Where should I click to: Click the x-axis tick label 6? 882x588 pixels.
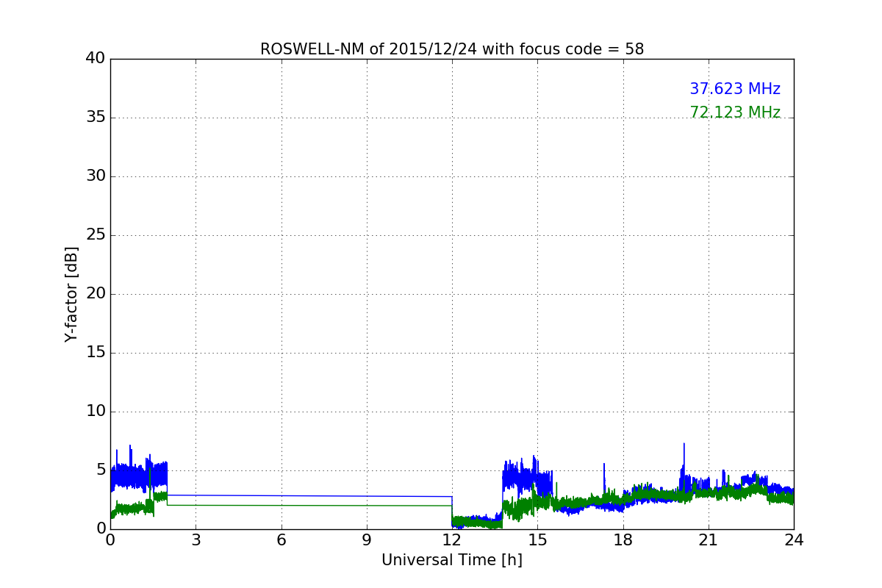281,539
